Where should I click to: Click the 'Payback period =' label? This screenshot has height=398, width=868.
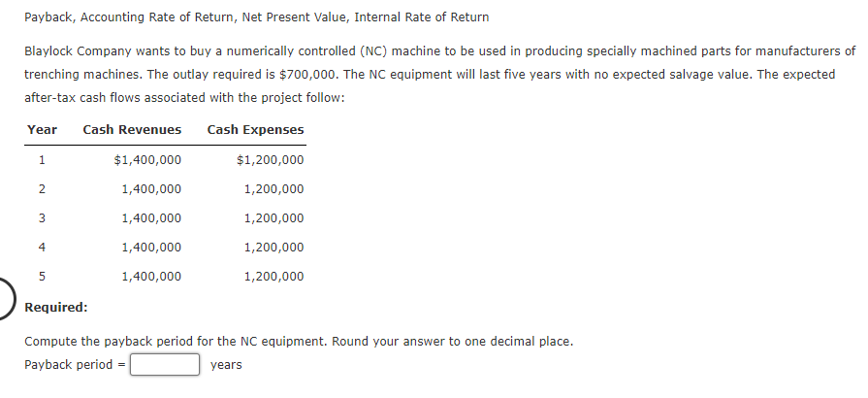[x=75, y=365]
